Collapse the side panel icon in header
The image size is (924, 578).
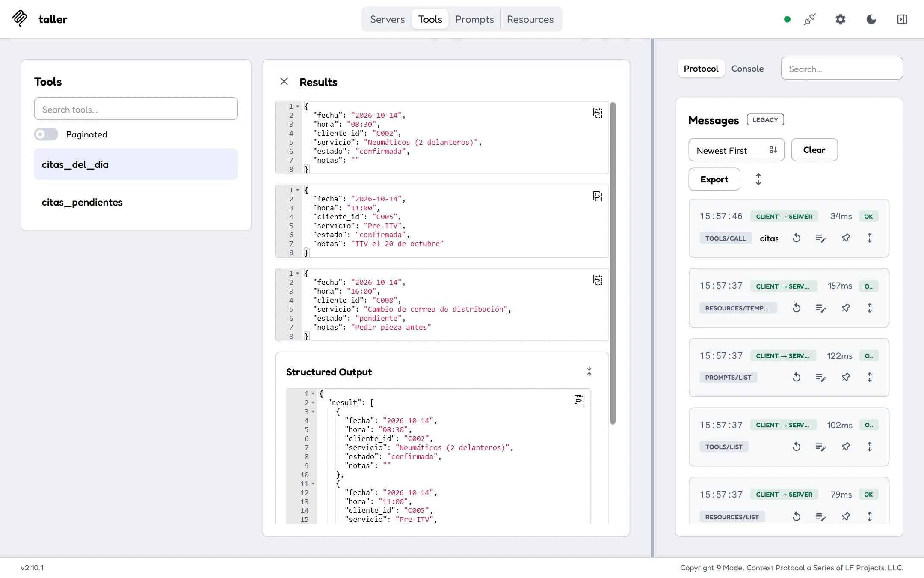(x=902, y=19)
